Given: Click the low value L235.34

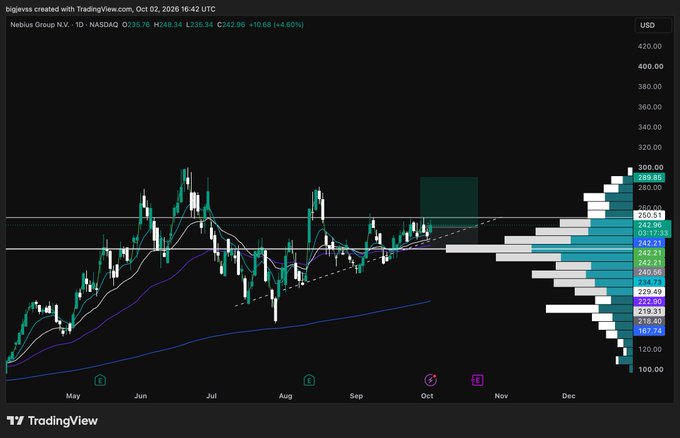Looking at the screenshot, I should [x=199, y=25].
